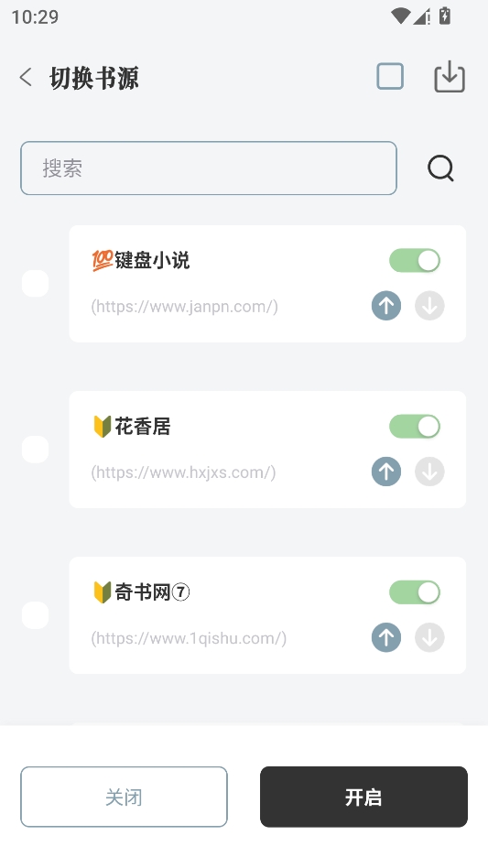Viewport: 488px width, 868px height.
Task: Toggle the 奇书网⑦ source switch
Action: click(415, 592)
